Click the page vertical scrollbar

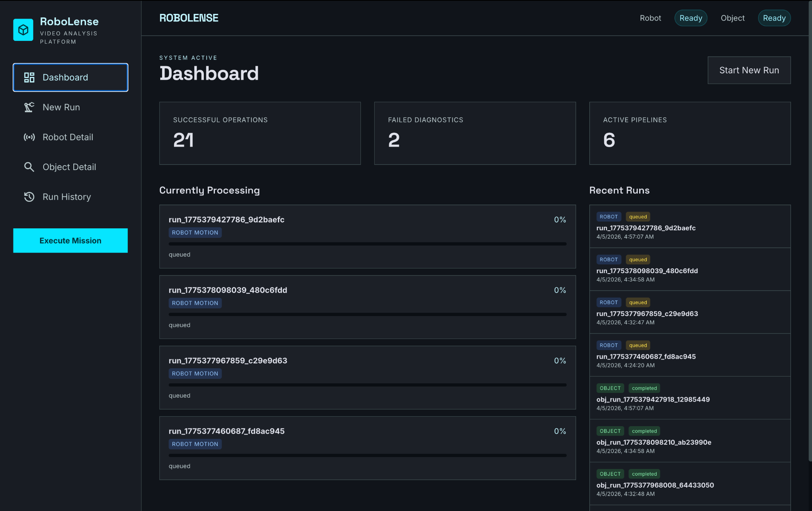(810, 230)
